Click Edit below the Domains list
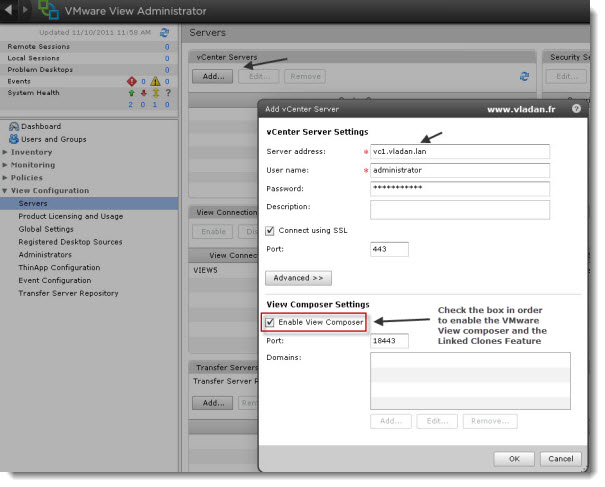The height and width of the screenshot is (487, 605). click(x=437, y=421)
